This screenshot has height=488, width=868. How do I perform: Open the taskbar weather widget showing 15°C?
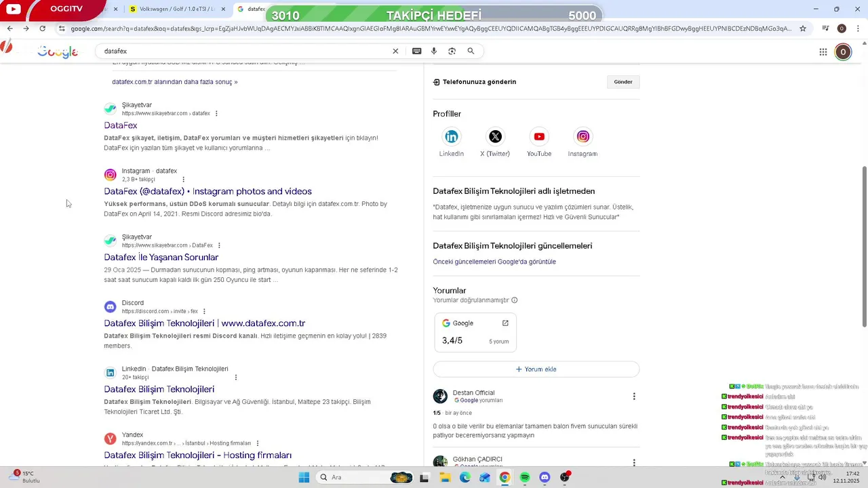[25, 477]
